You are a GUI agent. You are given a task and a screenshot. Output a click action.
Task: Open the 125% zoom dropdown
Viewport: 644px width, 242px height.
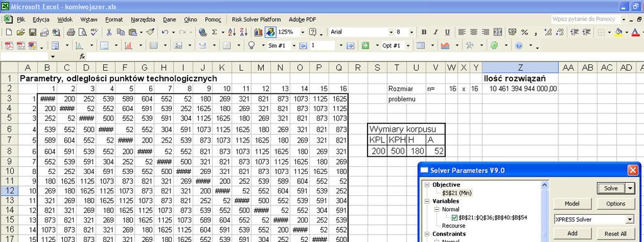click(x=303, y=32)
